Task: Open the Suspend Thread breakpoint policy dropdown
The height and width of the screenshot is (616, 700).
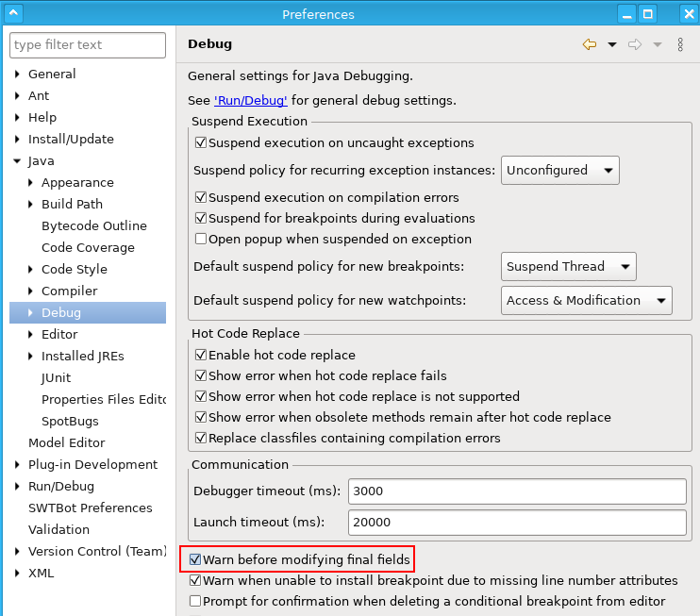Action: (568, 266)
